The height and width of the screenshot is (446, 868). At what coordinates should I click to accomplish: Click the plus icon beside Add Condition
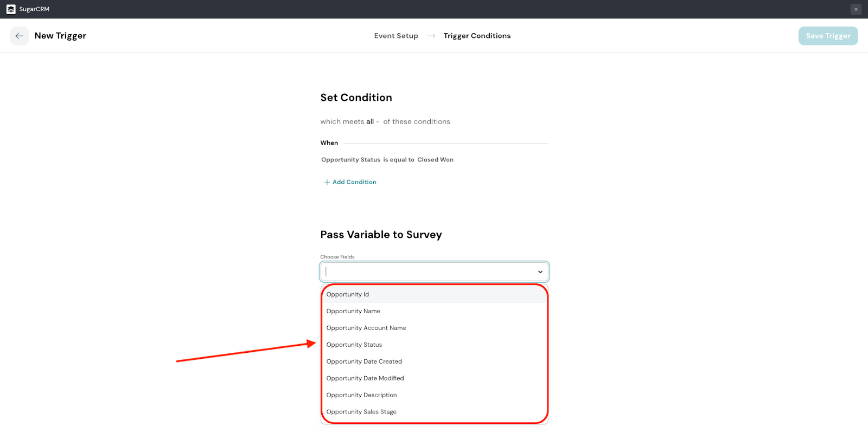click(327, 182)
